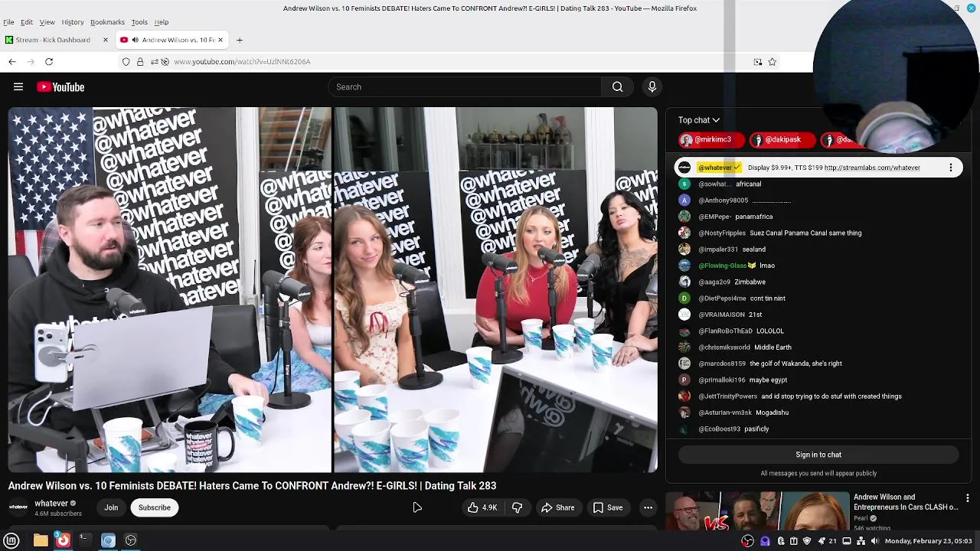Open the History menu

click(73, 22)
